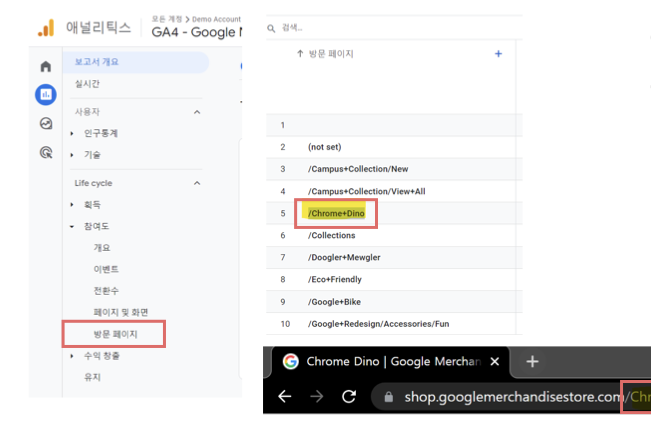The height and width of the screenshot is (435, 651).
Task: Open 개요 under 참여도
Action: point(102,248)
